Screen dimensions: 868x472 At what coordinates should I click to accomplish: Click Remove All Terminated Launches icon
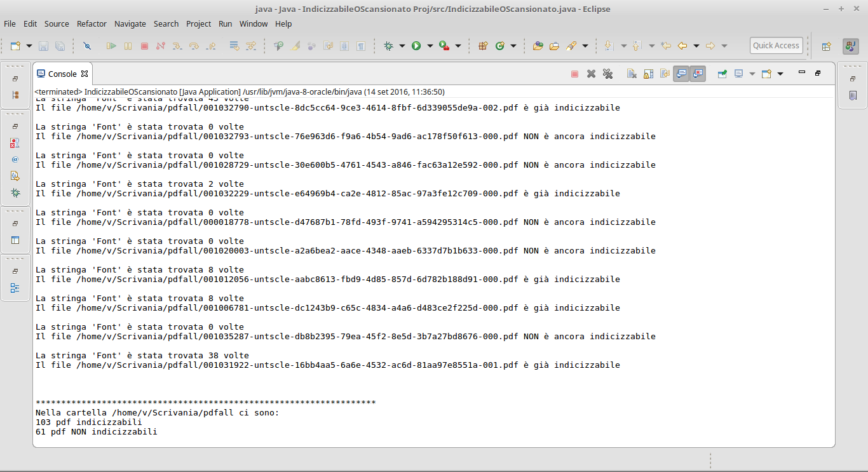(x=607, y=74)
